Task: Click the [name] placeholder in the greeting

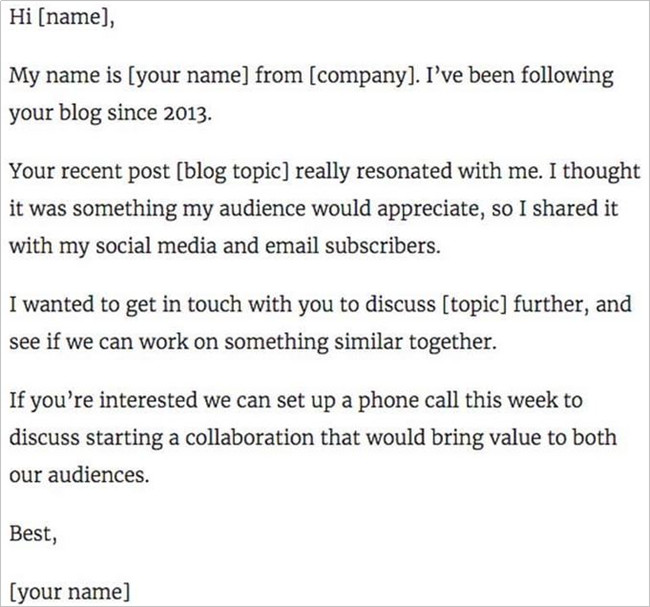Action: (73, 17)
